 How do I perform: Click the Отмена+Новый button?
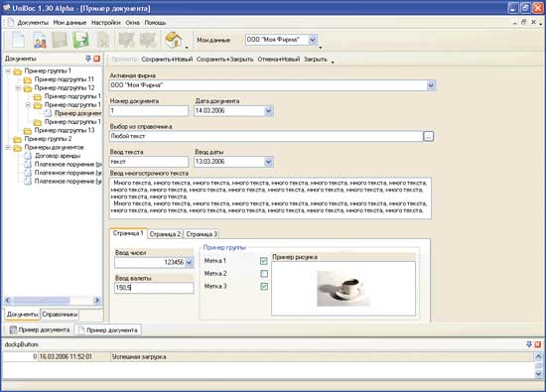[x=279, y=60]
